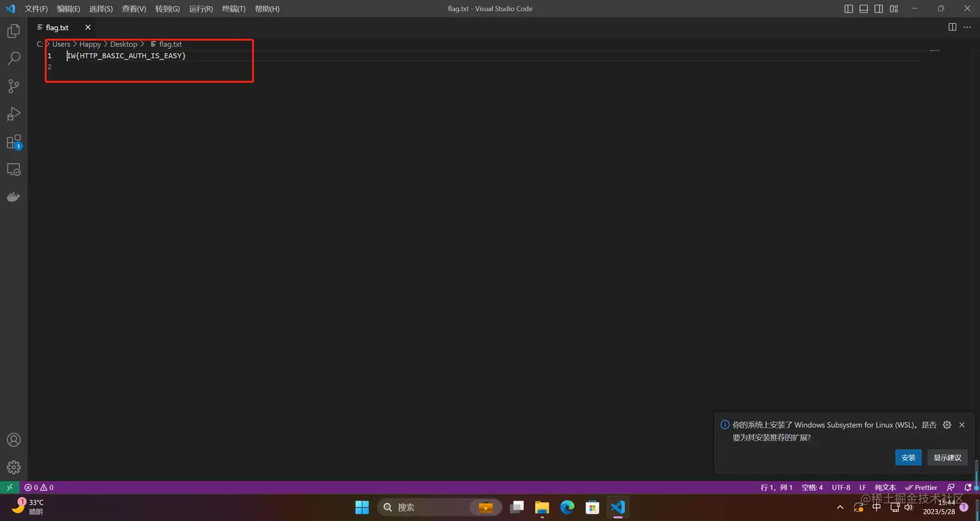Open the remote window indicator in status bar
Screen dimensions: 980x521
[x=10, y=487]
